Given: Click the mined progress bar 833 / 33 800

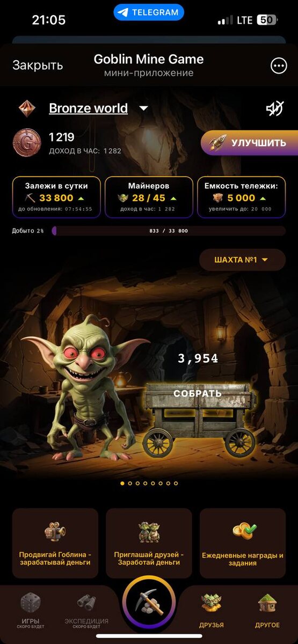Looking at the screenshot, I should (x=169, y=231).
